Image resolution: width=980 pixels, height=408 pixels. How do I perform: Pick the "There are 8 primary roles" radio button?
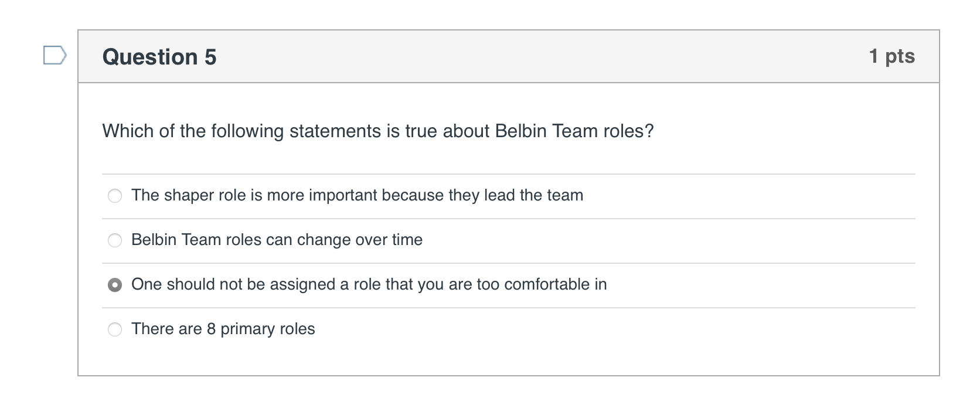click(x=115, y=329)
